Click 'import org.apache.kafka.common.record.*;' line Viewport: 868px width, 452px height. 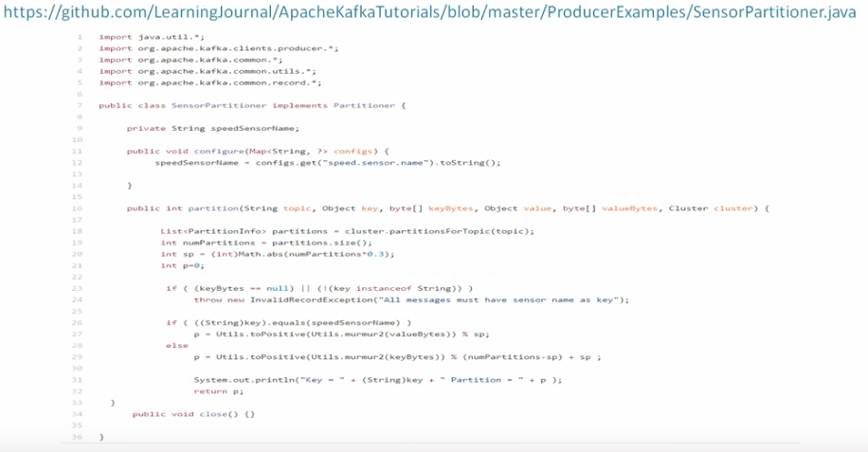coord(210,83)
